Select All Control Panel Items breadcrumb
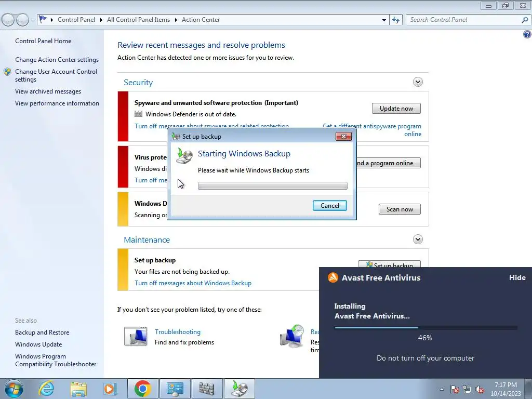Viewport: 532px width, 399px height. [138, 20]
